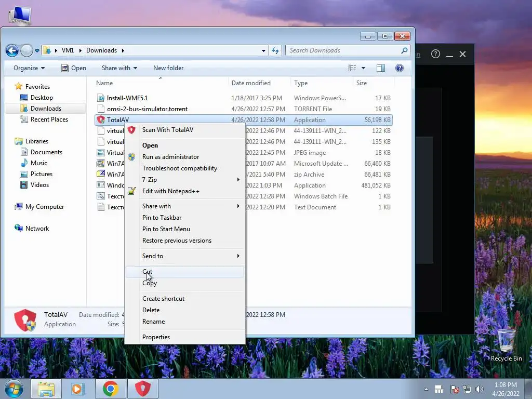This screenshot has height=399, width=532.
Task: Choose Rename from the context menu
Action: point(185,322)
